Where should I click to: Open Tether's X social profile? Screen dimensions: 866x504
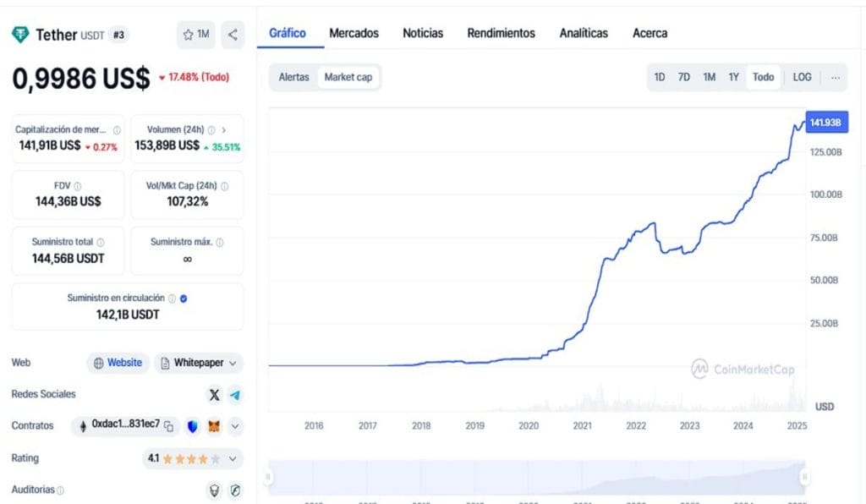(x=214, y=395)
